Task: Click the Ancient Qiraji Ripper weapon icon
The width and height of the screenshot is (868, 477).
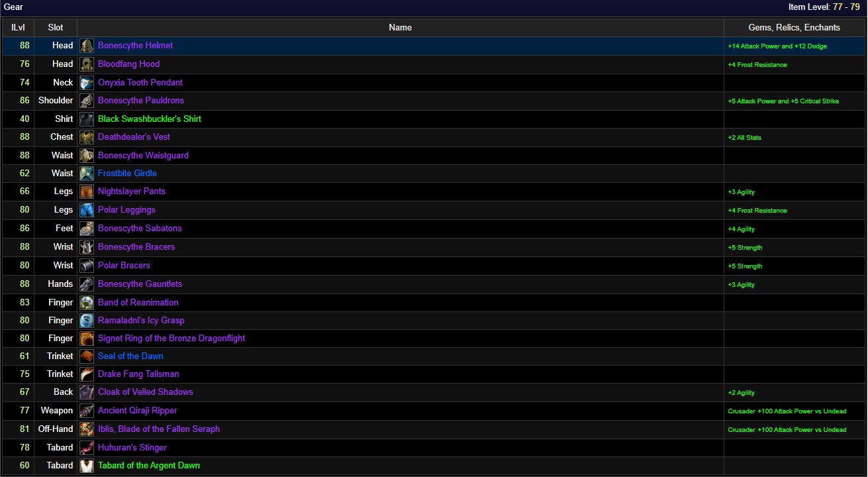Action: point(87,411)
